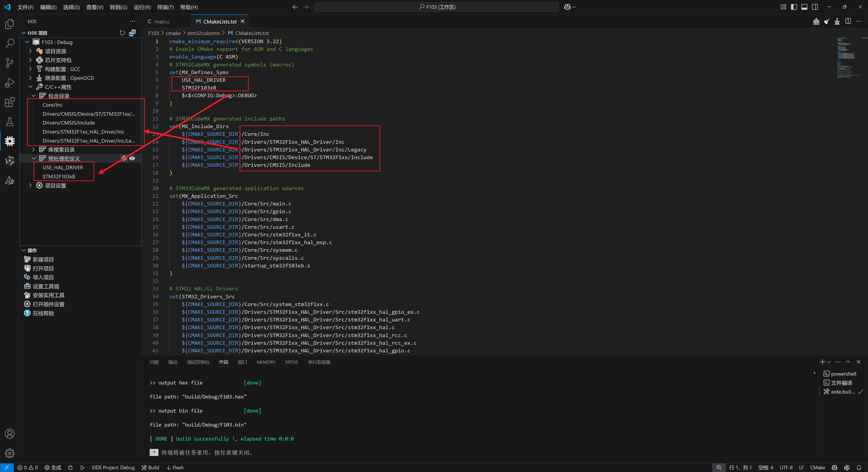
Task: Toggle secondary side bar visibility
Action: click(815, 7)
